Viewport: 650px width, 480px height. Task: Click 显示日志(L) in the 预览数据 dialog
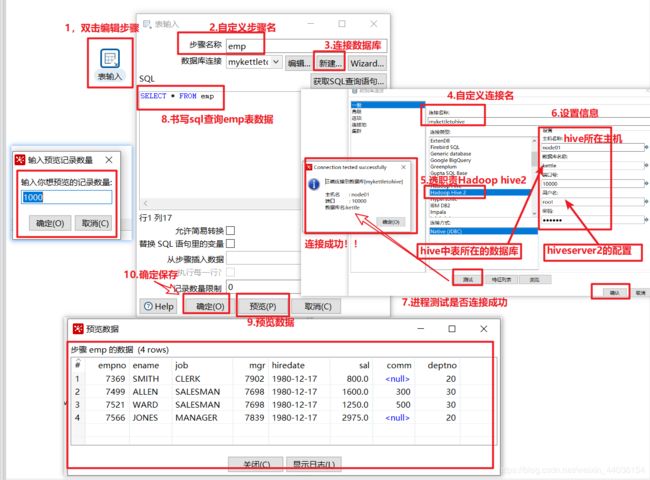(314, 464)
